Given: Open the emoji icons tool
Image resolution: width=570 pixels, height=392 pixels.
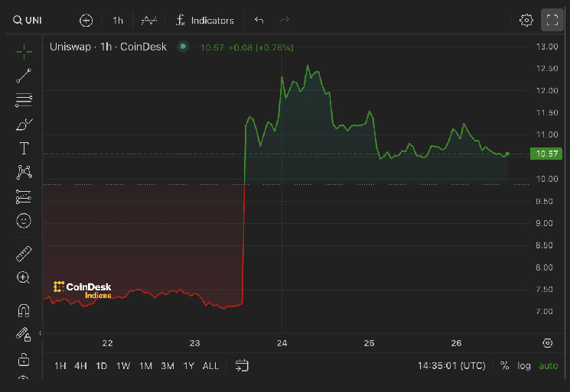Looking at the screenshot, I should click(24, 221).
